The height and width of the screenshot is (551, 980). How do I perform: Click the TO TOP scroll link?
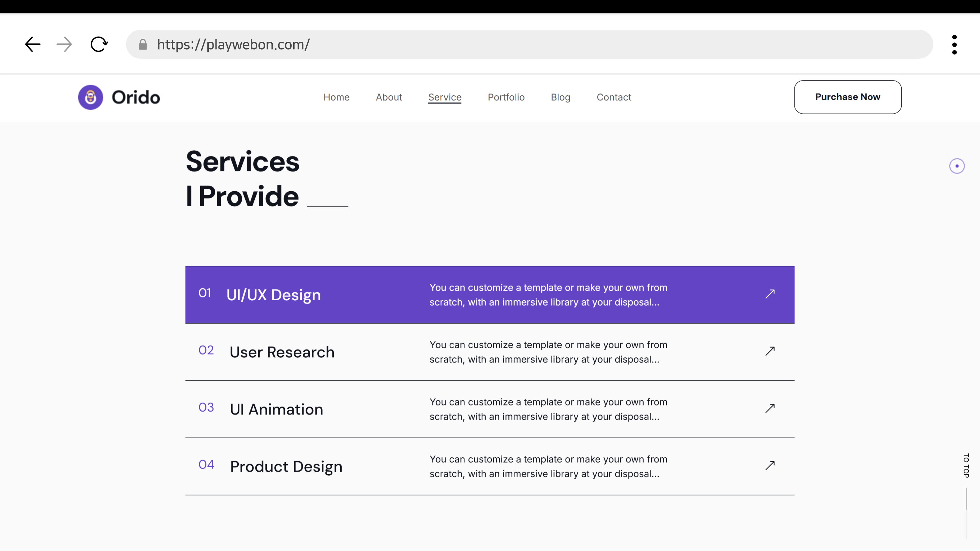coord(966,465)
